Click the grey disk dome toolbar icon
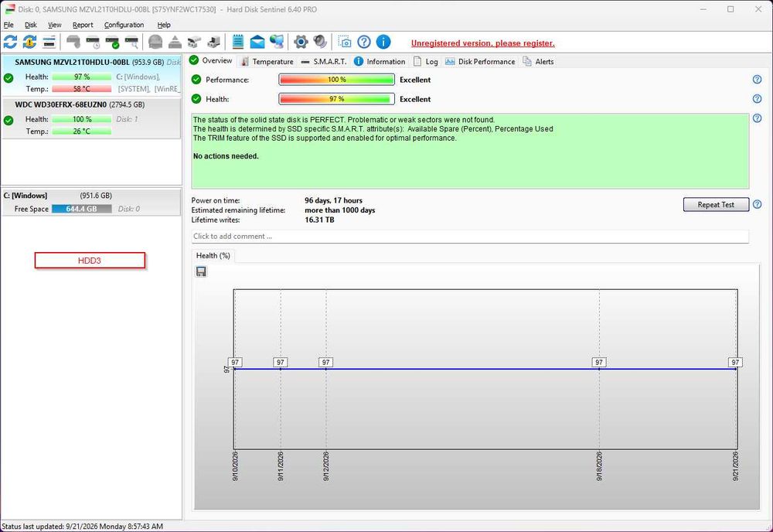The image size is (773, 532). click(155, 42)
